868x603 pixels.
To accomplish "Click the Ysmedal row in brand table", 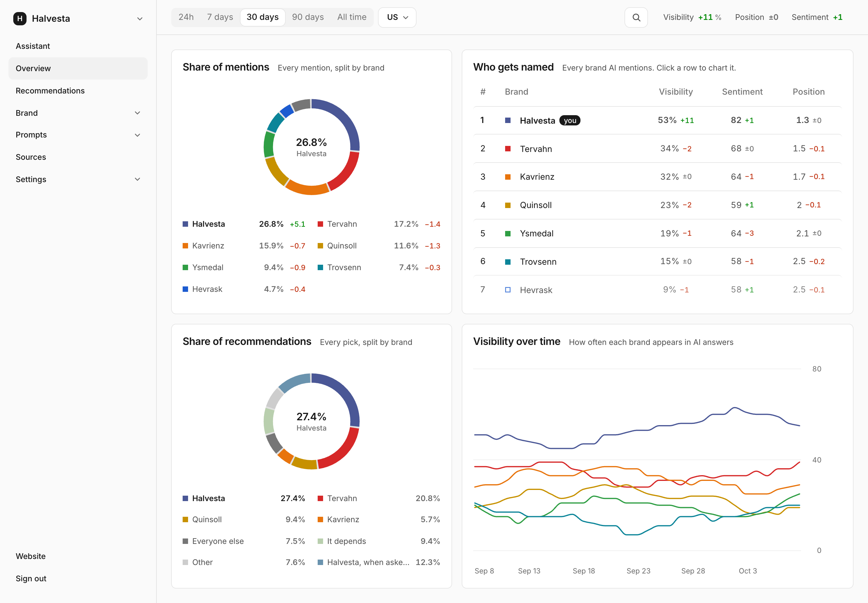I will (x=657, y=233).
